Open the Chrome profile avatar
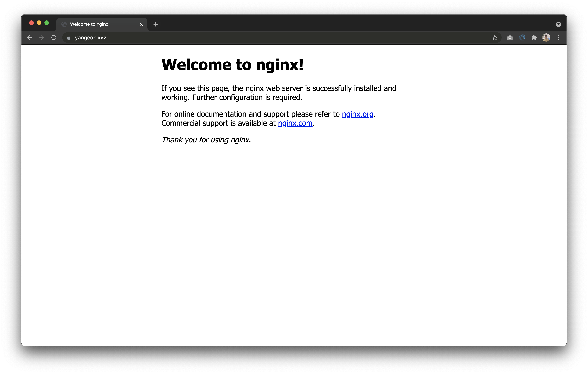The image size is (588, 374). click(546, 38)
